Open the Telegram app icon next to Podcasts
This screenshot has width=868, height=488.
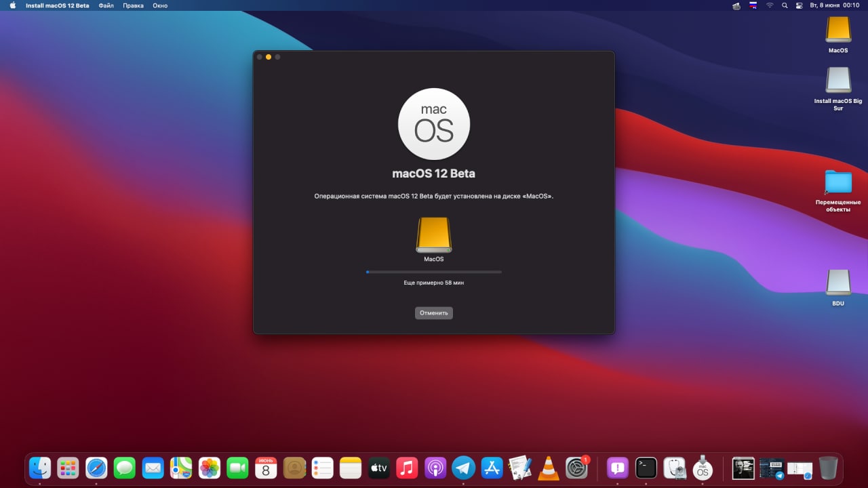click(464, 468)
